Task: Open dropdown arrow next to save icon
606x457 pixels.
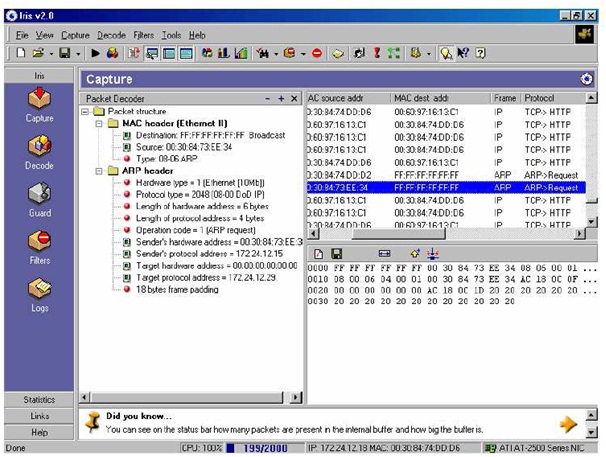Action: click(x=78, y=54)
